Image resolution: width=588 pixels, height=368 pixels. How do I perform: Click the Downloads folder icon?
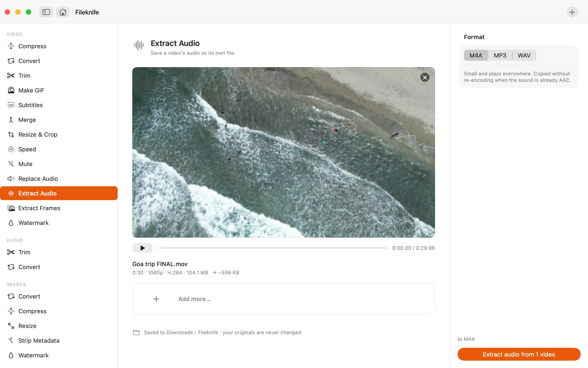click(136, 333)
